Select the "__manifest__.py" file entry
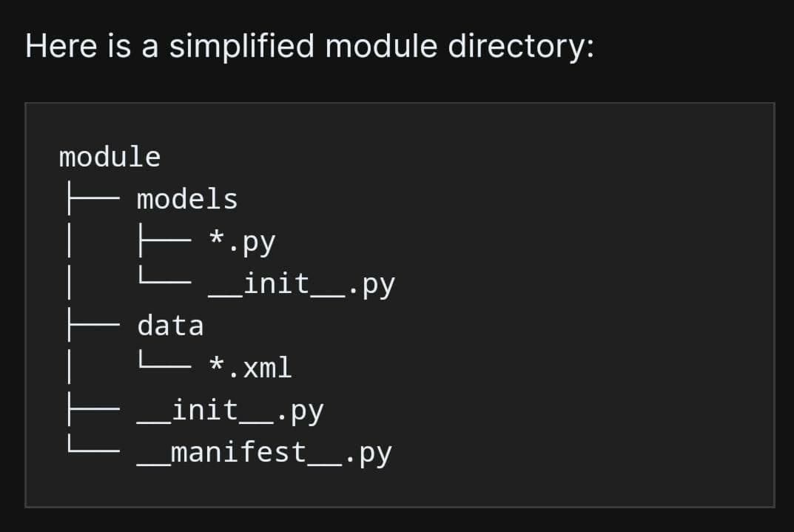794x532 pixels. (x=264, y=452)
